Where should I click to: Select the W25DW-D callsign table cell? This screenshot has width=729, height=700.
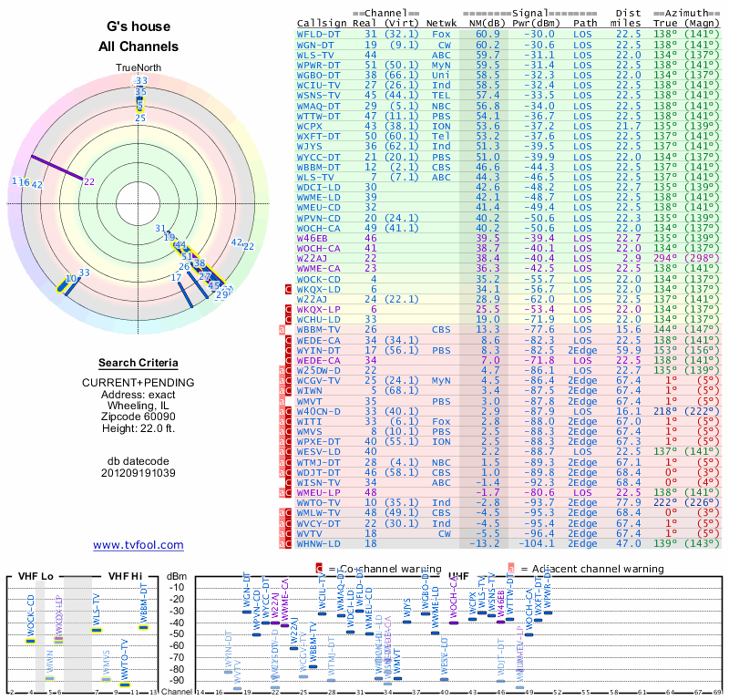tap(318, 371)
